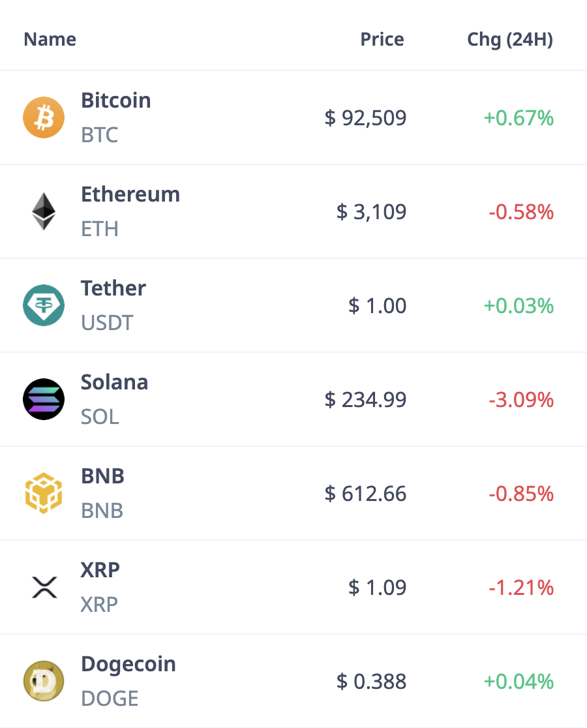
Task: Select the BNB price $ 612.66
Action: (366, 494)
